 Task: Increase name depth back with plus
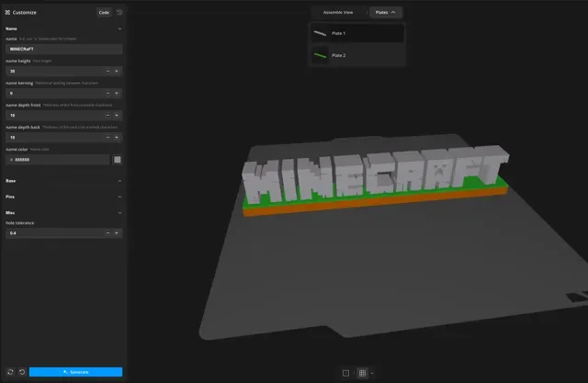click(117, 138)
